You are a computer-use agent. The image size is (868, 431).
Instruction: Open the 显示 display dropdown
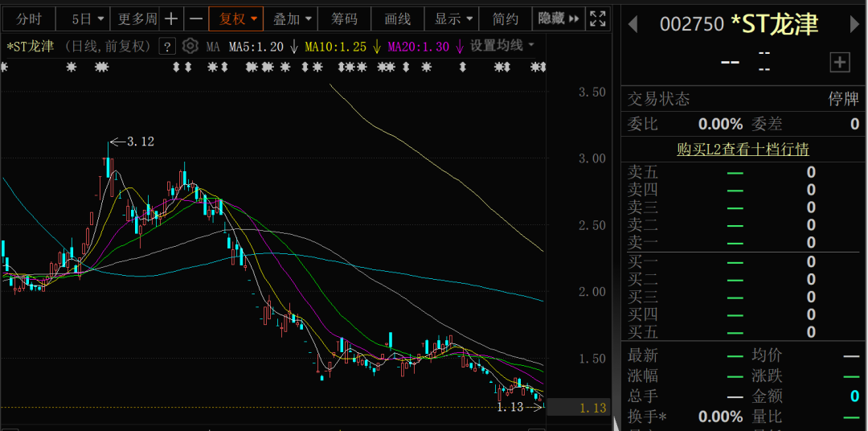tap(453, 18)
